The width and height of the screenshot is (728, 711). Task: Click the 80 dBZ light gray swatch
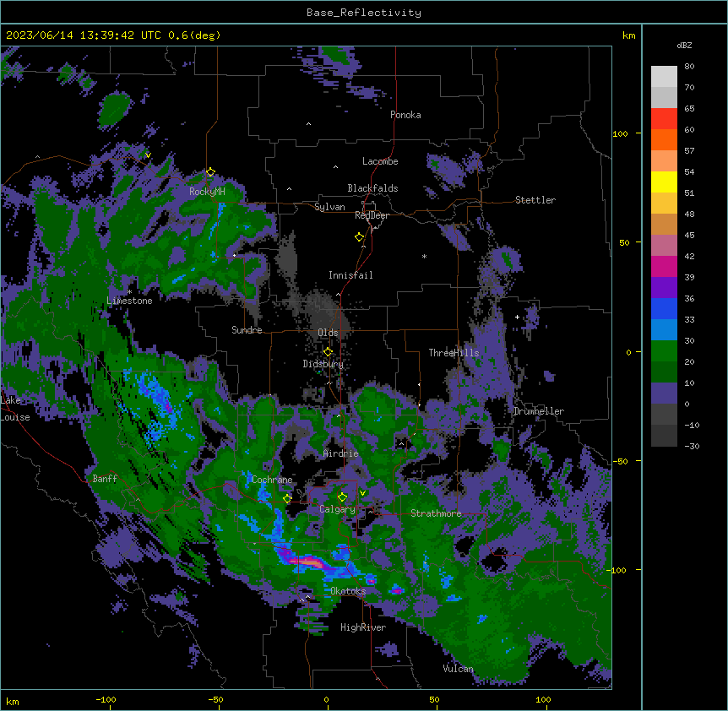coord(664,77)
